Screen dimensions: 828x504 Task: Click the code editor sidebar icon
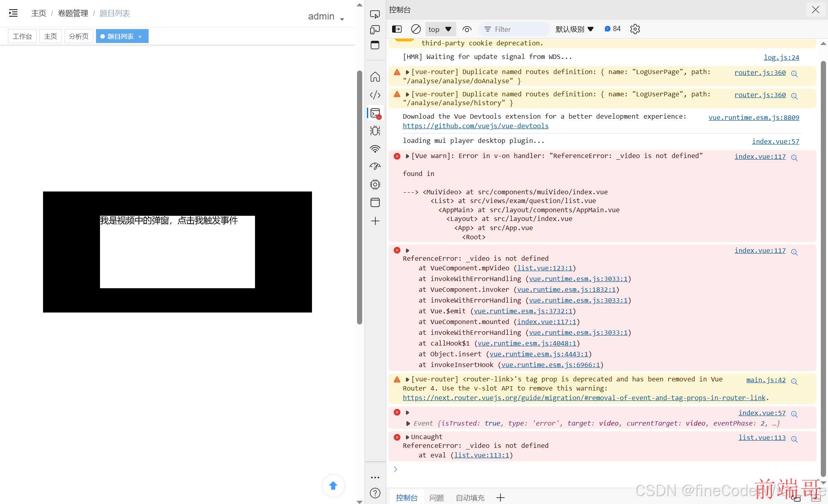click(x=375, y=94)
